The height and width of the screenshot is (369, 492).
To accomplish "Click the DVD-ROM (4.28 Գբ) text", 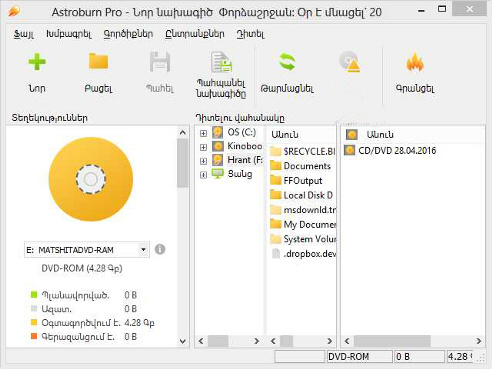I will click(82, 268).
